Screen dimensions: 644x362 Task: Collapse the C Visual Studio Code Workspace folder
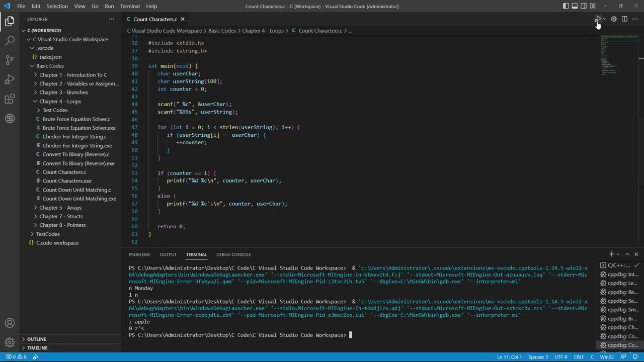coord(70,39)
